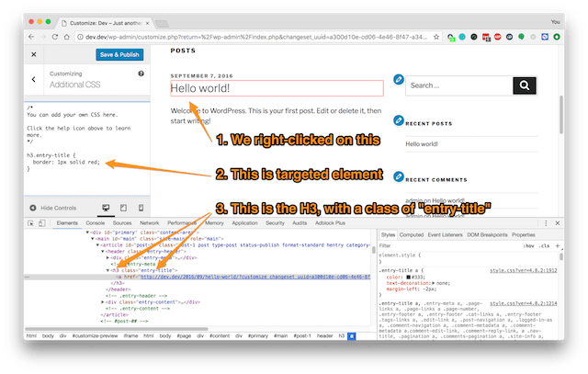Bookmark the page with the star icon
Image resolution: width=588 pixels, height=374 pixels.
click(436, 37)
